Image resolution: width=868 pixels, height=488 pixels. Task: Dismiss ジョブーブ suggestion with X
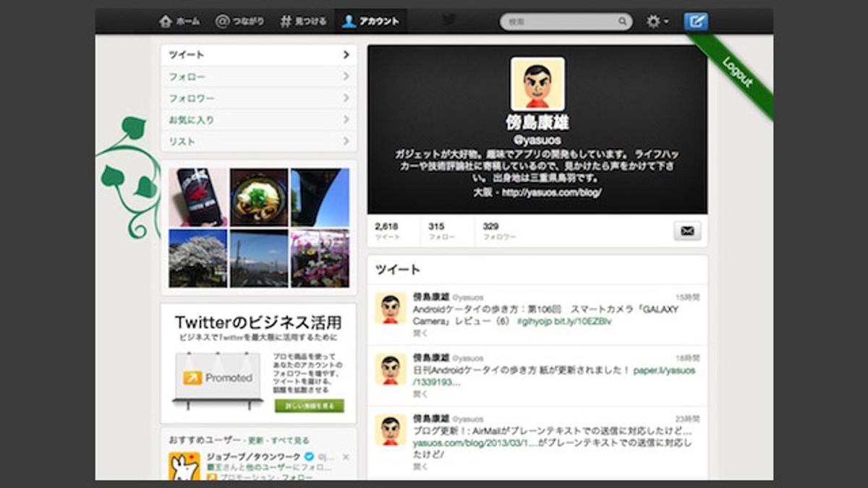[346, 457]
